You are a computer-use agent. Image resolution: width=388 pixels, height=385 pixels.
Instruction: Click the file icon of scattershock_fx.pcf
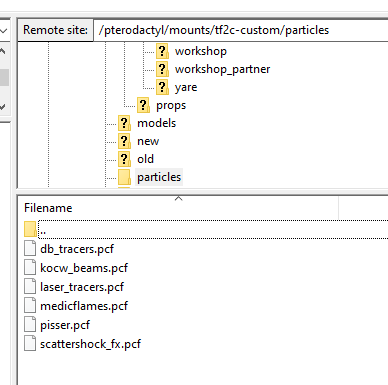click(30, 344)
